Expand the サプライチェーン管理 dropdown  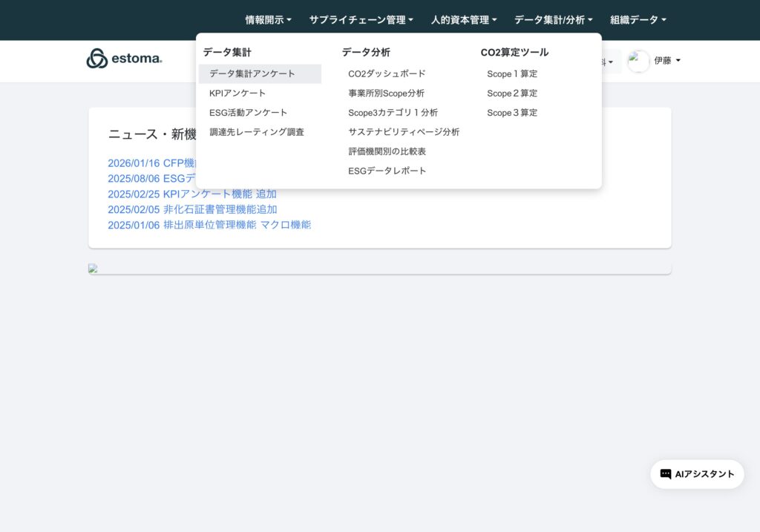pyautogui.click(x=361, y=20)
